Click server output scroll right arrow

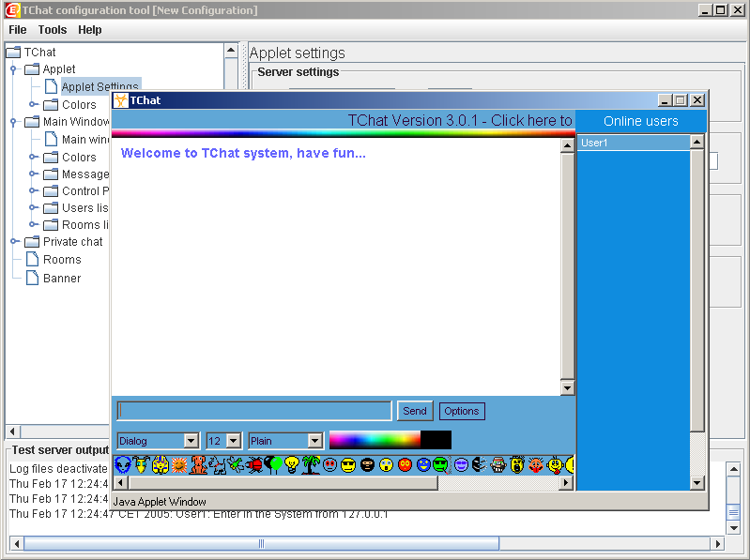(x=717, y=543)
